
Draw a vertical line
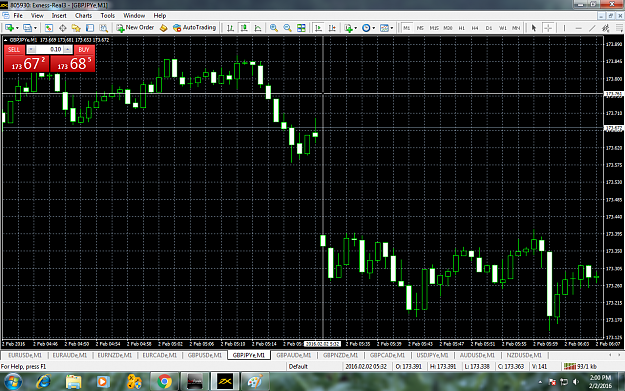[x=564, y=28]
